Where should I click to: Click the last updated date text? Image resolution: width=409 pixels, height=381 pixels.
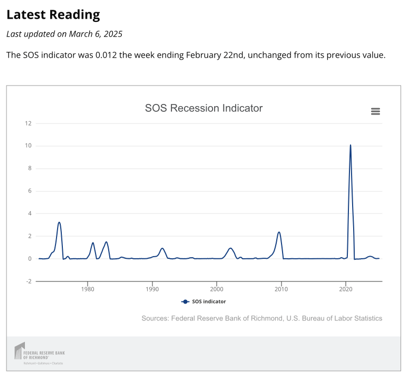(x=64, y=34)
